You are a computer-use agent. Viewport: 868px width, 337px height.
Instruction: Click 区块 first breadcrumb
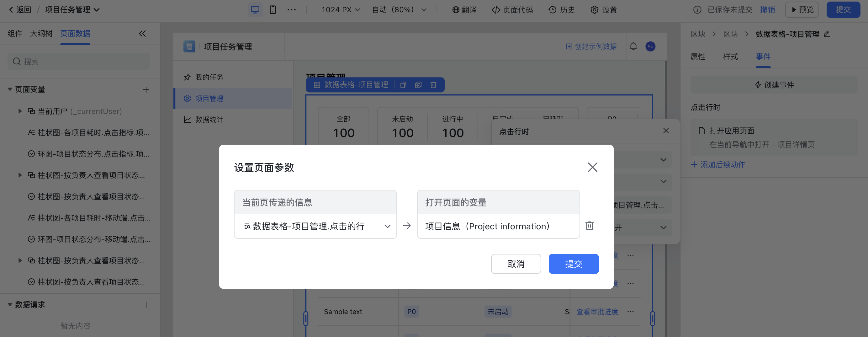pos(698,34)
